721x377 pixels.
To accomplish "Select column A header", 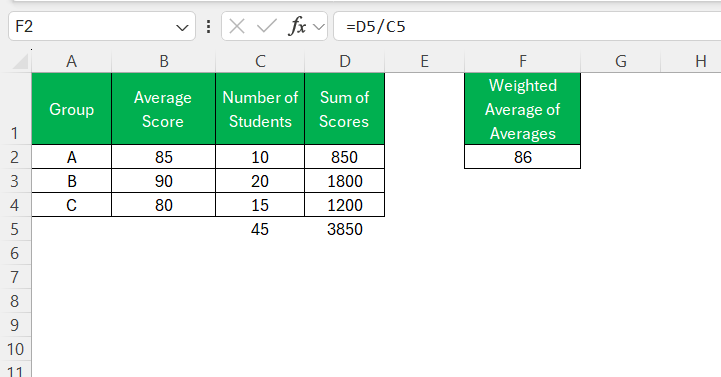I will tap(71, 61).
